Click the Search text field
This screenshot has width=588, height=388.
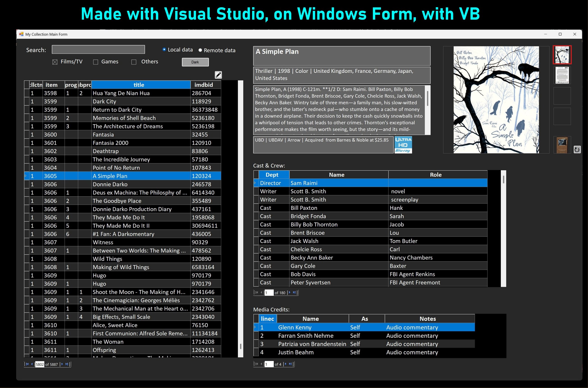[x=98, y=50]
